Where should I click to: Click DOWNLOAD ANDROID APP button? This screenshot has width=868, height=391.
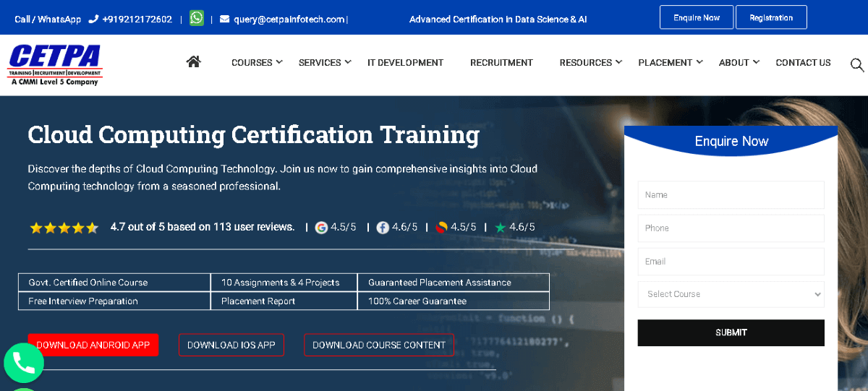pyautogui.click(x=93, y=345)
